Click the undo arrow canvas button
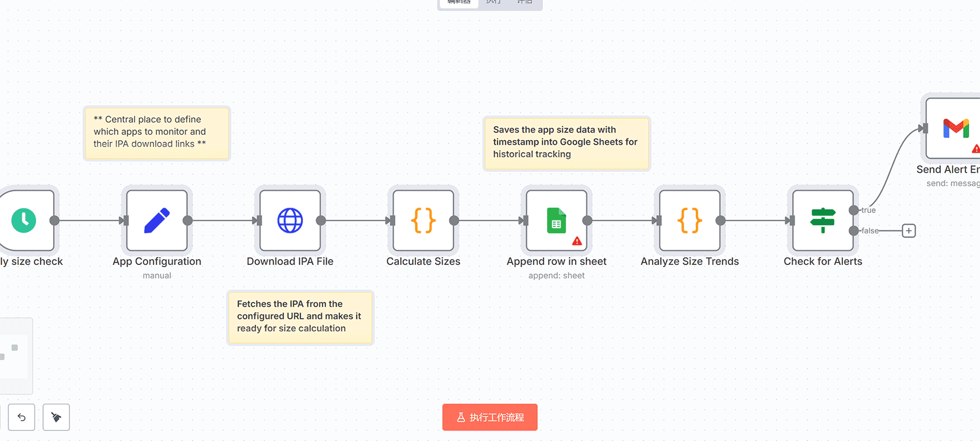Screen dimensions: 980x441 pos(22,417)
